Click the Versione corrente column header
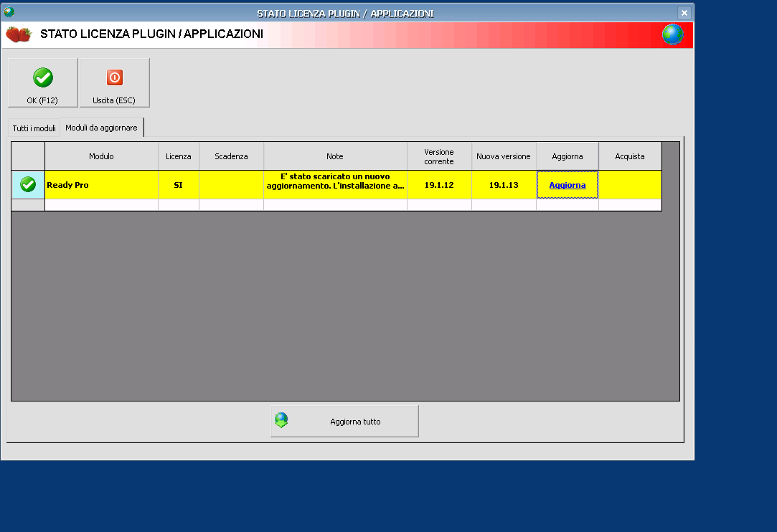The image size is (777, 532). point(439,156)
